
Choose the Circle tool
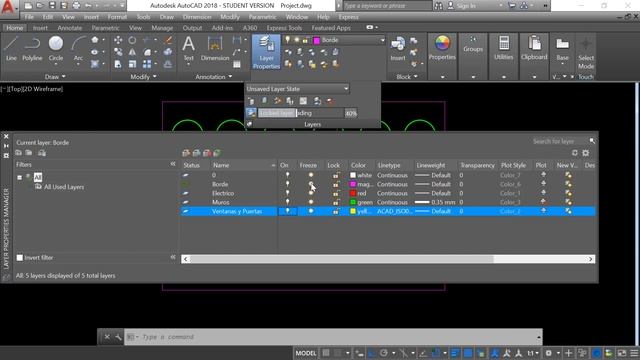coord(56,48)
